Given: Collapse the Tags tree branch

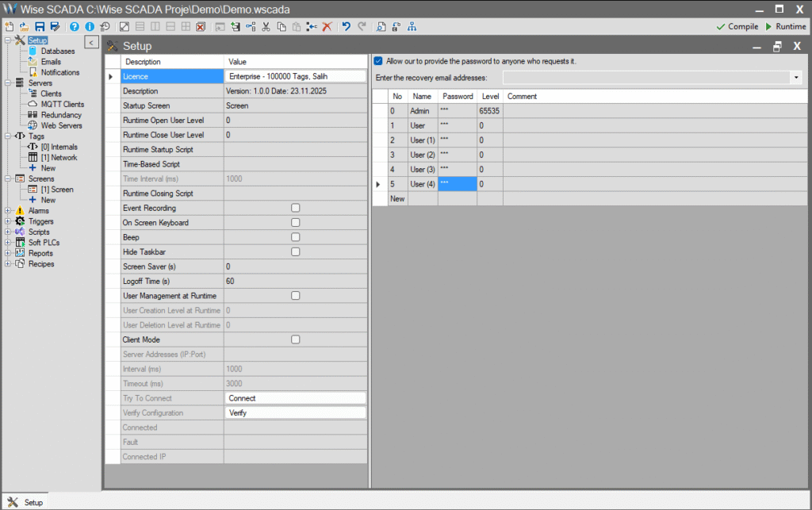Looking at the screenshot, I should click(x=6, y=136).
